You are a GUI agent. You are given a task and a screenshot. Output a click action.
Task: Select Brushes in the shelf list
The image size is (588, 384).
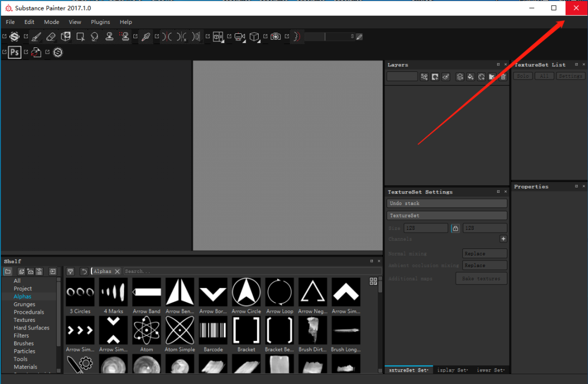23,344
